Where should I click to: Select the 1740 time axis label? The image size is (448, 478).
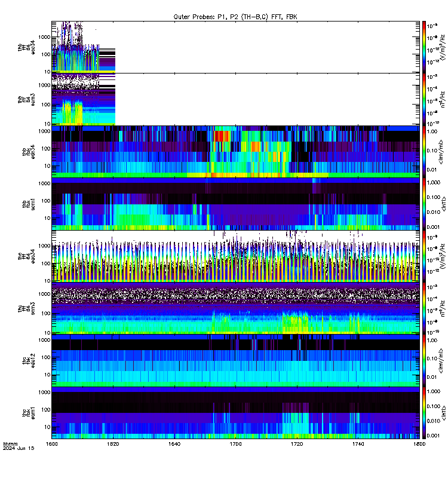tap(358, 444)
